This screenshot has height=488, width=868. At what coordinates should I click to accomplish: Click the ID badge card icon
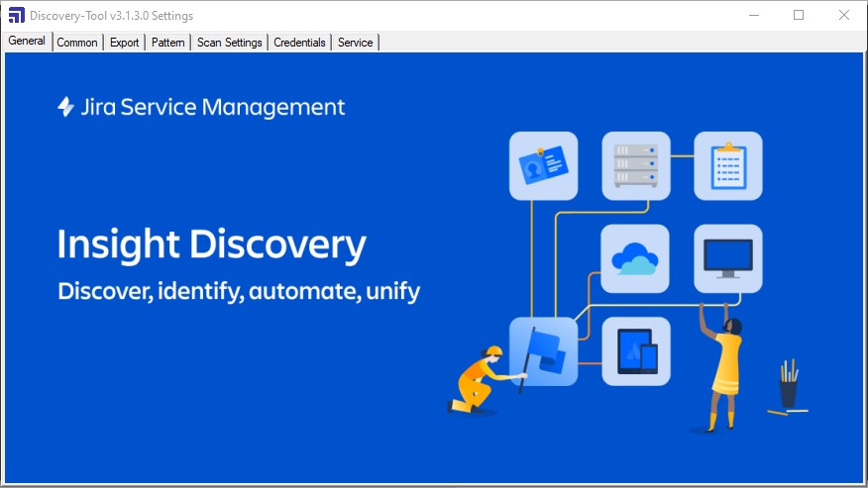tap(544, 166)
